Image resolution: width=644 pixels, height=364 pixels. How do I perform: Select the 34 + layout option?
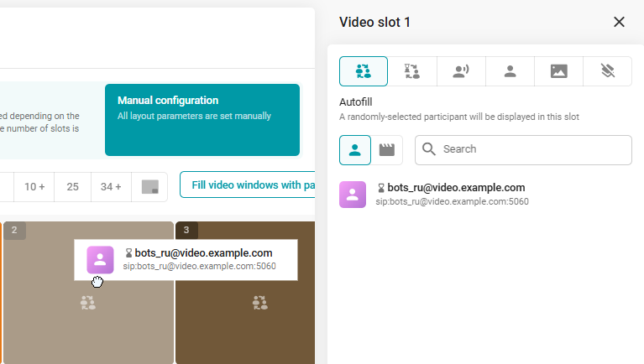pos(113,186)
